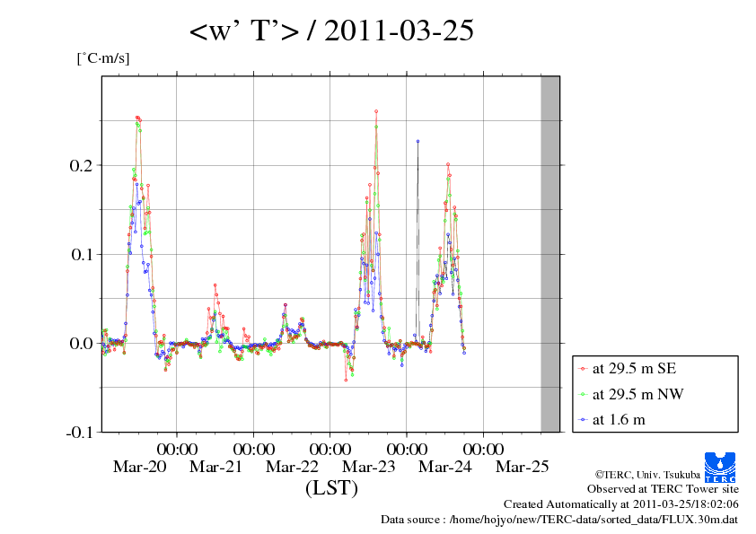Click the y-axis label 0.2
The width and height of the screenshot is (756, 534).
81,165
